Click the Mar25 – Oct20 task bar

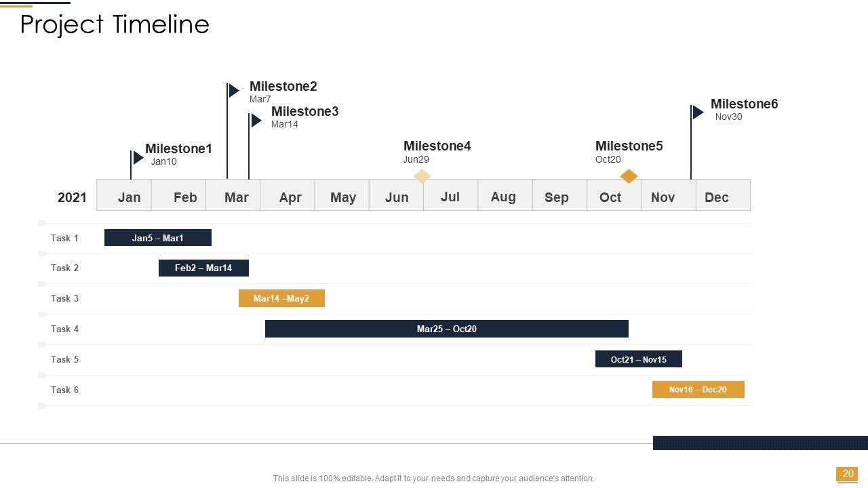446,329
